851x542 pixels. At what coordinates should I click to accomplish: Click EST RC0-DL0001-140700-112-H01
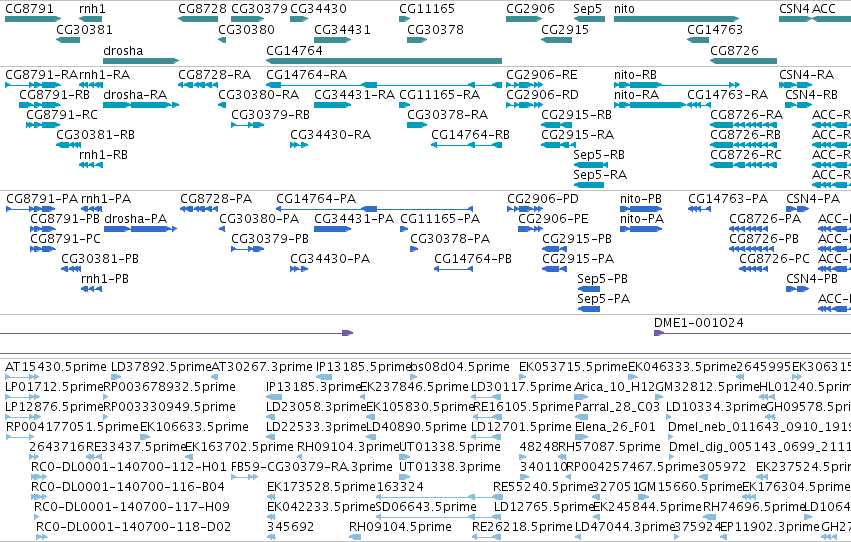[129, 467]
